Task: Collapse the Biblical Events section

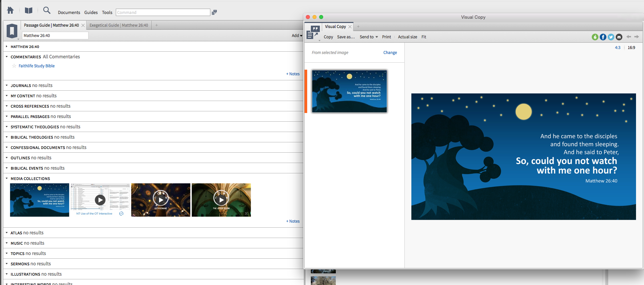Action: [7, 168]
